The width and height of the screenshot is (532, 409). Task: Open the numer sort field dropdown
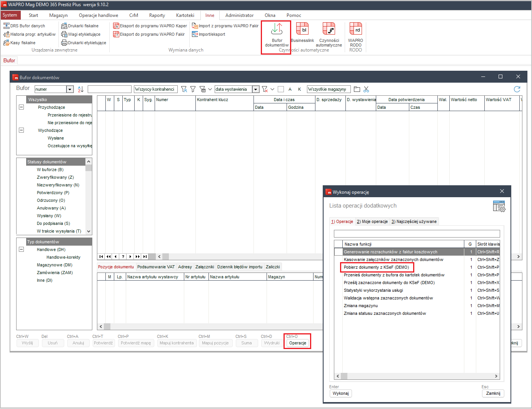pos(70,89)
